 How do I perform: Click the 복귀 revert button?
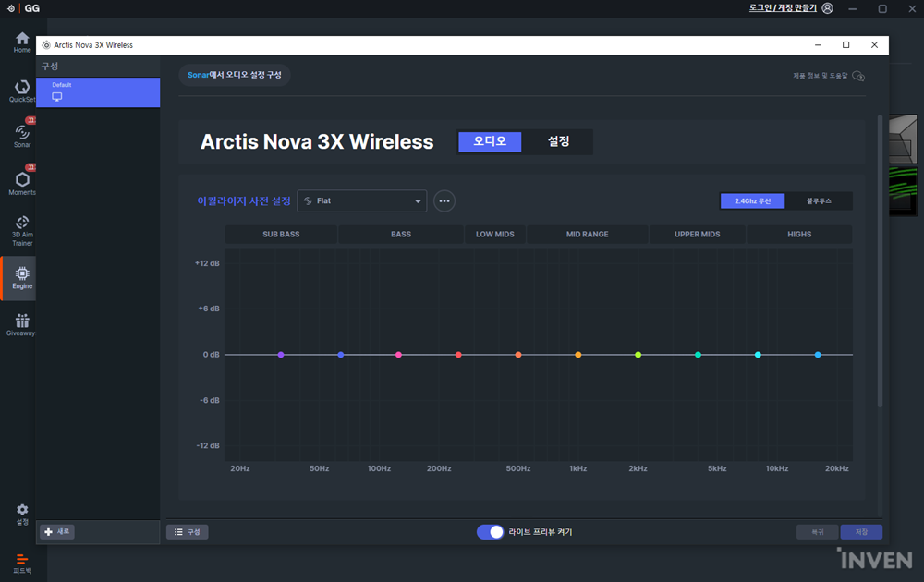pos(818,532)
